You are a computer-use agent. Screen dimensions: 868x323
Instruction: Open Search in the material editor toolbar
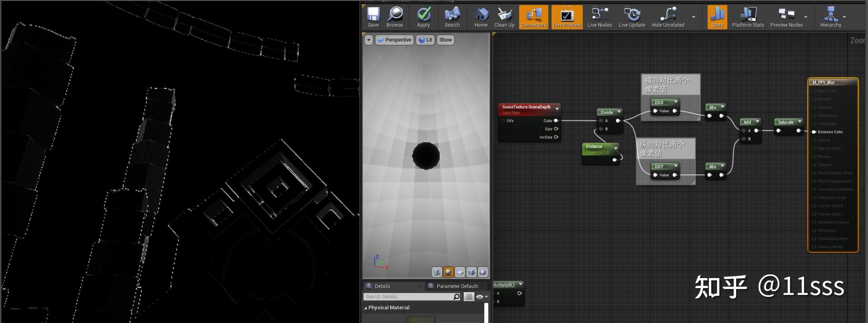[x=452, y=17]
